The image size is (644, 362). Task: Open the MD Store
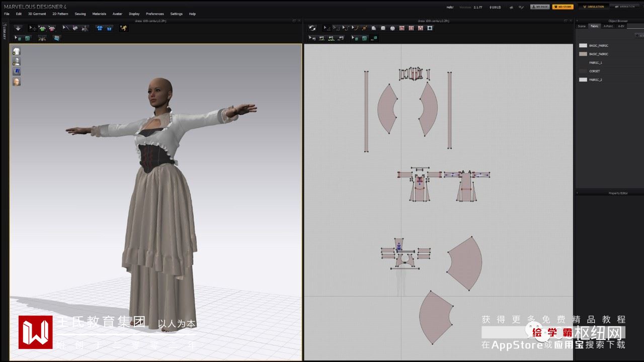(x=562, y=7)
